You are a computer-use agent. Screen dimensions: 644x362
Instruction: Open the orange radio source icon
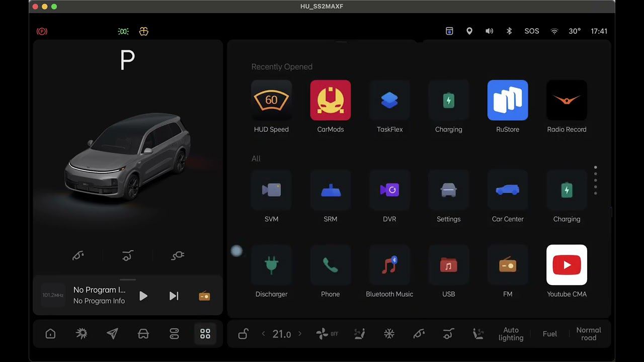204,296
